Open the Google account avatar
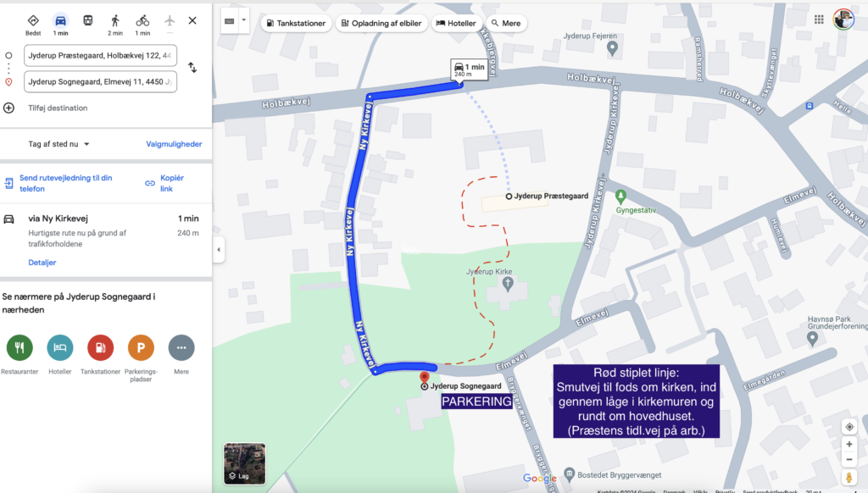Viewport: 868px width, 493px height. pos(843,20)
